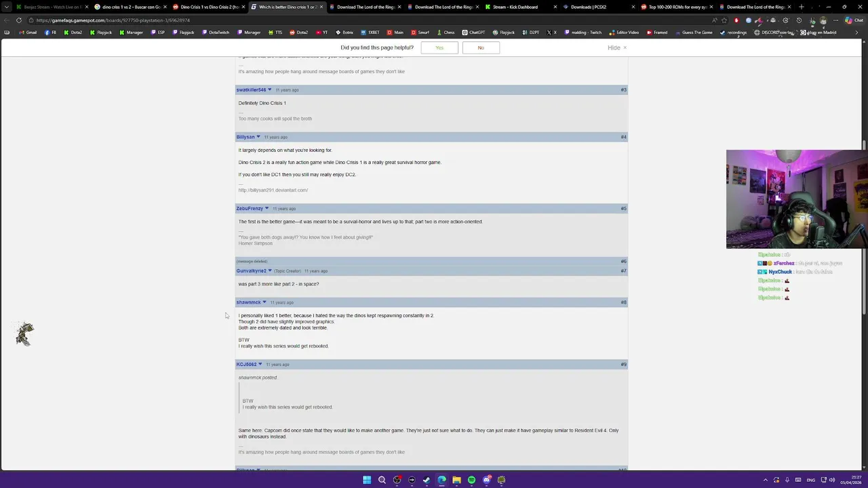Screen dimensions: 868x488
Task: Click the read aloud icon in address bar
Action: [x=714, y=20]
